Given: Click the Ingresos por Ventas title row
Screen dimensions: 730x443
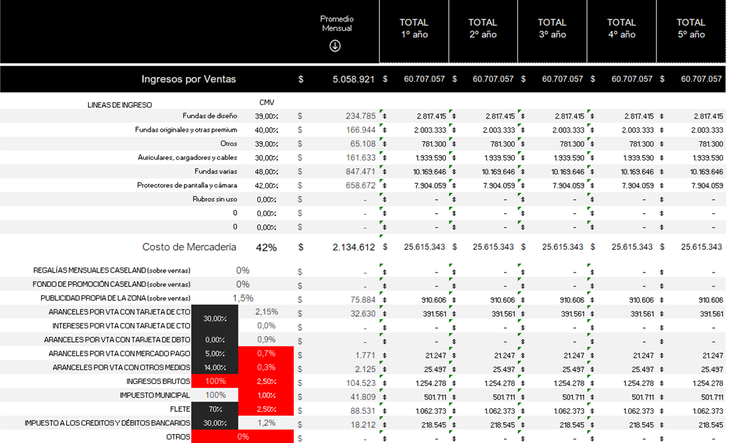Looking at the screenshot, I should point(190,78).
